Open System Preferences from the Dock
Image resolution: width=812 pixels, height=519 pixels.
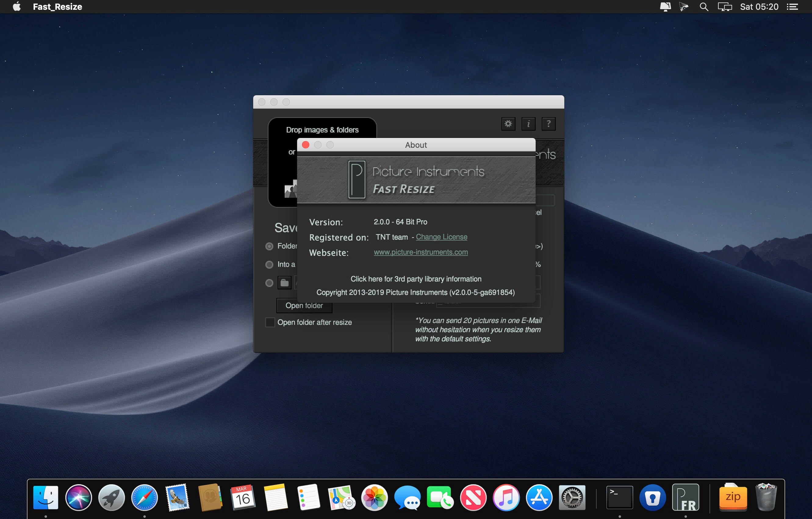coord(572,497)
